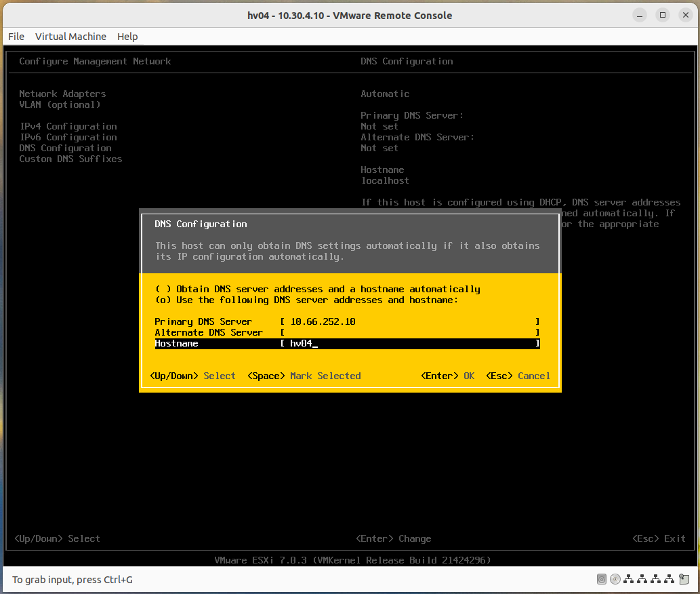Select the IPv4 Configuration list entry

[64, 126]
